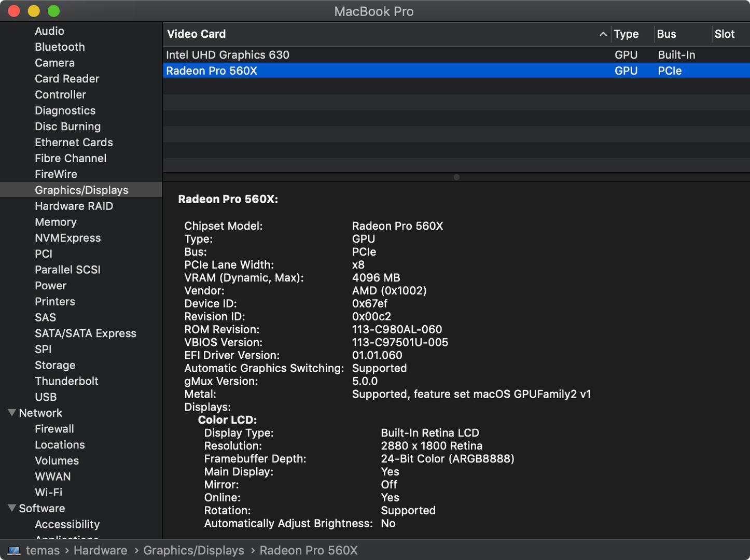Select the Radeon Pro 560X row

coord(456,71)
